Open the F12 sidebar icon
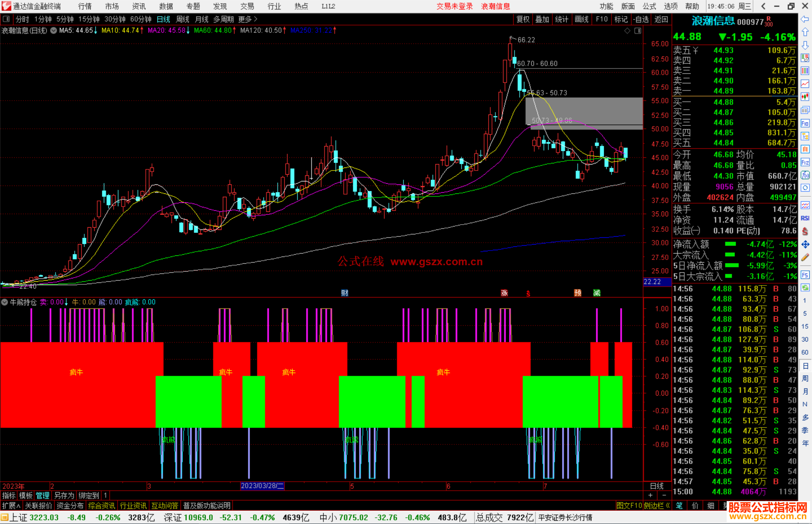This screenshot has width=812, height=524. pyautogui.click(x=805, y=162)
